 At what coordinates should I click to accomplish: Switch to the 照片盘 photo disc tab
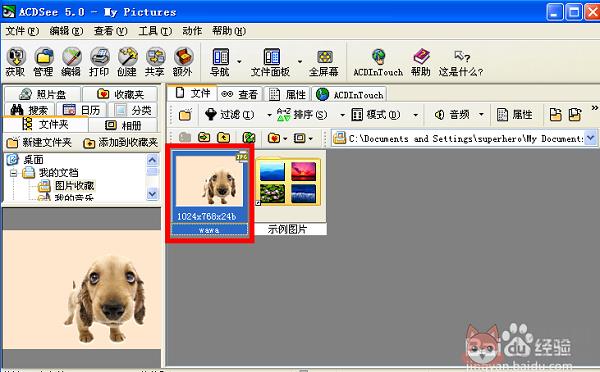(x=42, y=94)
